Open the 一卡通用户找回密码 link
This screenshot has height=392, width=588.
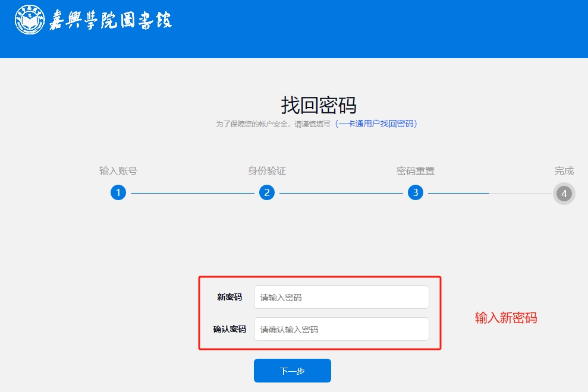(x=376, y=124)
